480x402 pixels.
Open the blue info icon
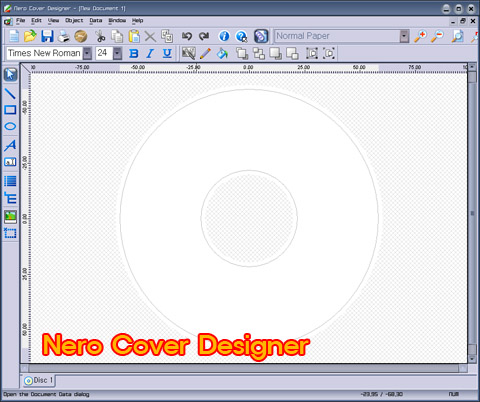pos(224,36)
